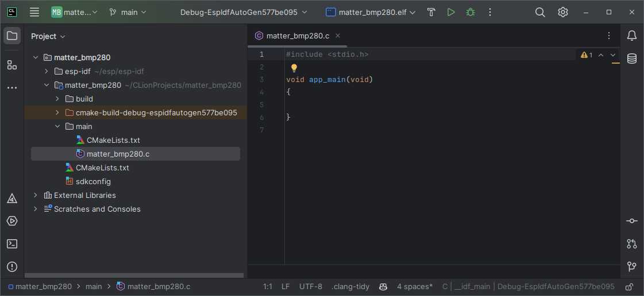Viewport: 644px width, 296px height.
Task: Click the UTF-8 encoding in status bar
Action: (311, 286)
